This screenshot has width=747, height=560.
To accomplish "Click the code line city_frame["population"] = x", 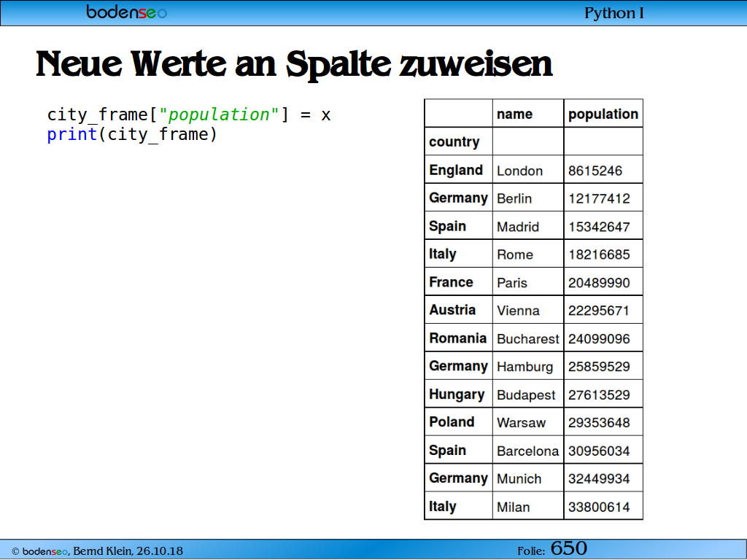I will [189, 114].
